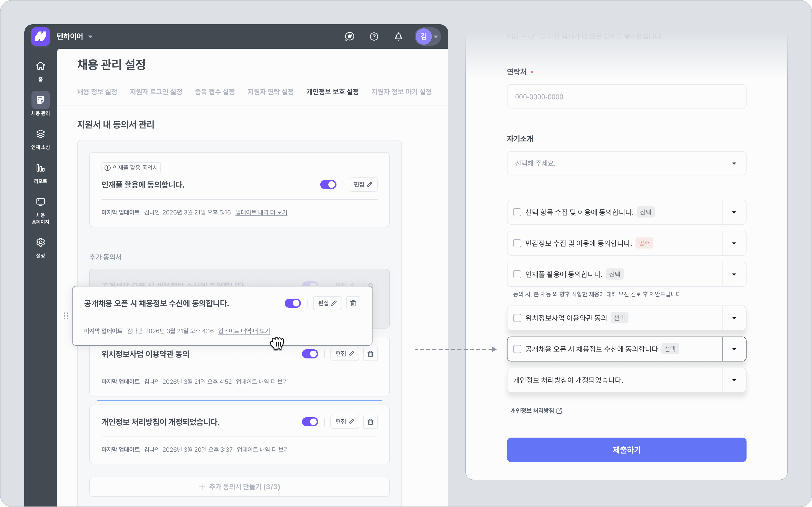812x507 pixels.
Task: Switch to 지원자 연락 설정 tab
Action: click(x=270, y=92)
